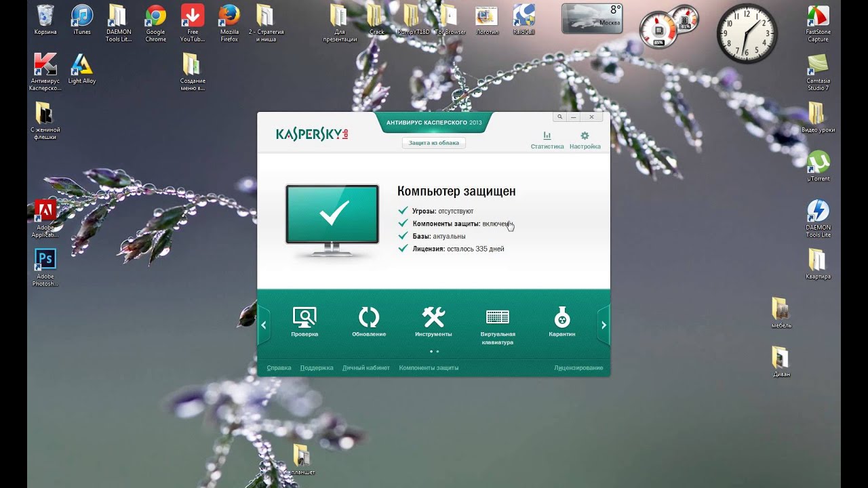Select the iTunes desktop icon
This screenshot has width=868, height=488.
tap(82, 20)
